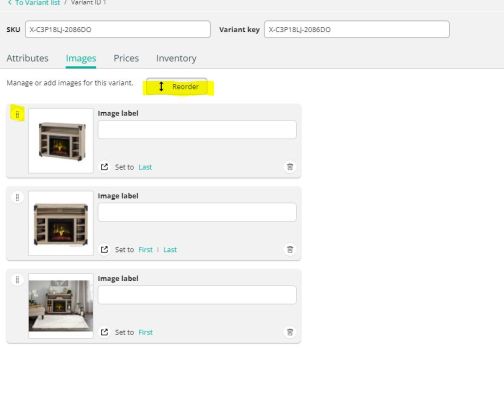This screenshot has width=504, height=394.
Task: Open the third image via its external link icon
Action: coord(104,332)
